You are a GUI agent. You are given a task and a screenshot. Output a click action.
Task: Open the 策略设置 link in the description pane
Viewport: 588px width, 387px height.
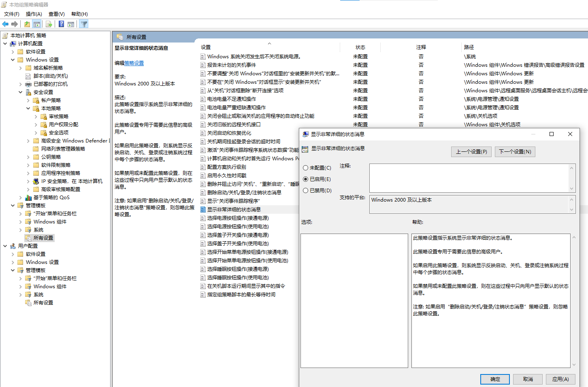point(134,63)
